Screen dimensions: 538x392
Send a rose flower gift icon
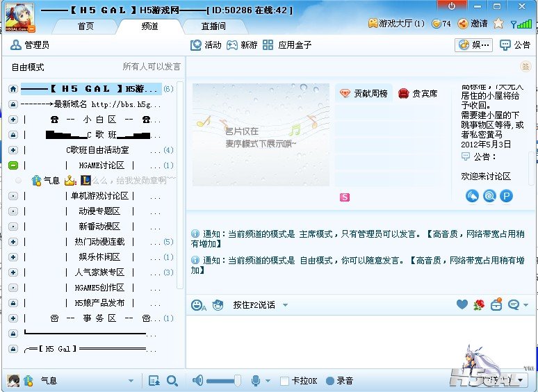(x=479, y=304)
